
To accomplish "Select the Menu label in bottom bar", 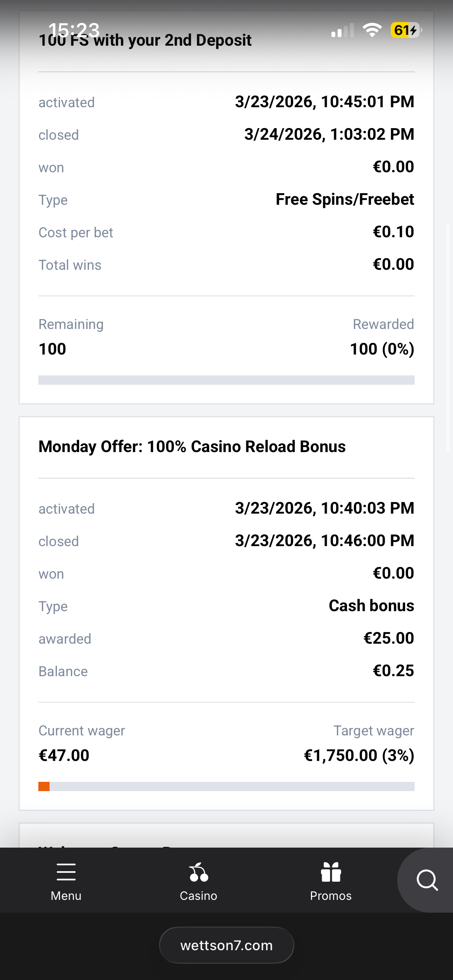I will click(x=66, y=896).
